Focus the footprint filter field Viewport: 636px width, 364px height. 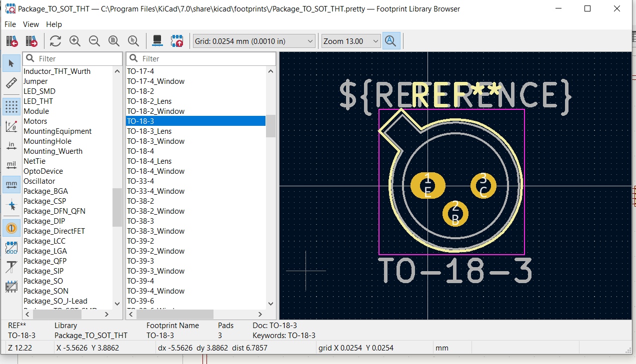[201, 58]
